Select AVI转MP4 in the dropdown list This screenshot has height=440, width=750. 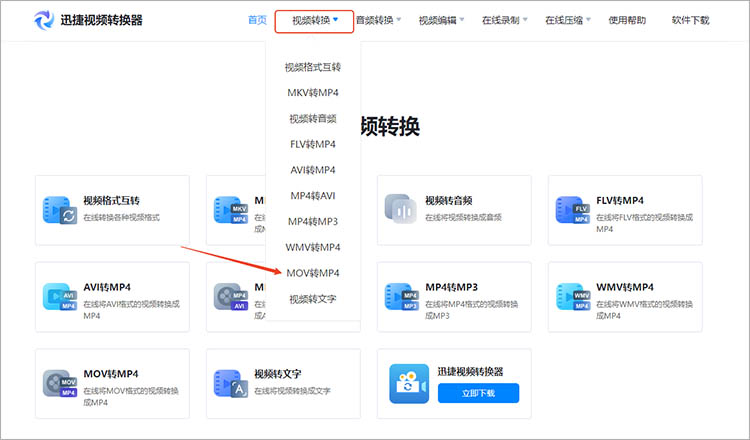coord(313,170)
